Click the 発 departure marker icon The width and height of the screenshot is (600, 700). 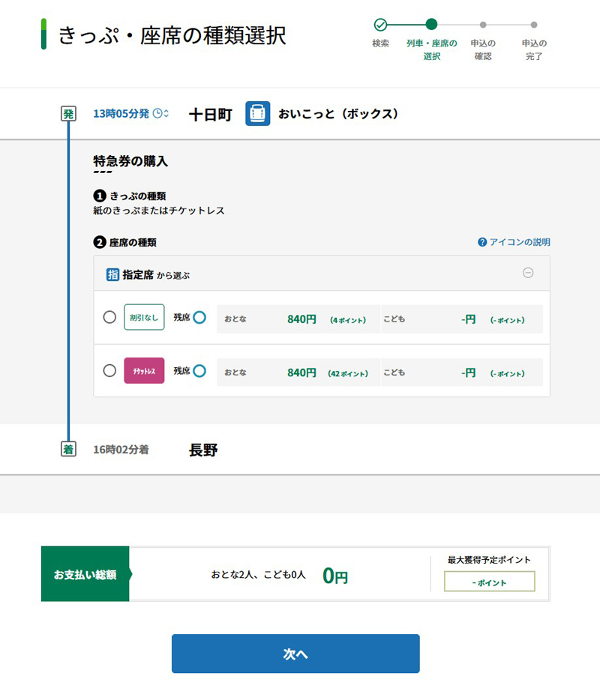(x=68, y=114)
